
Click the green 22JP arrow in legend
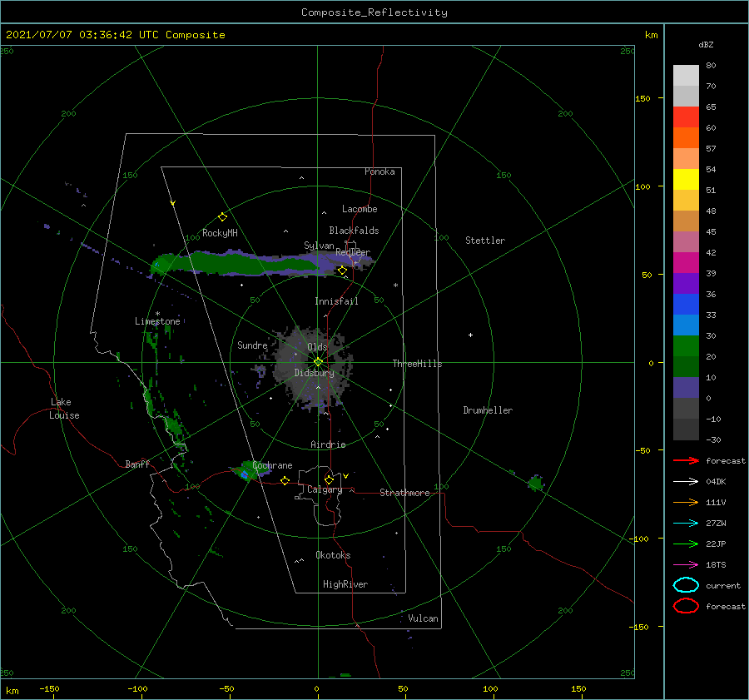[x=686, y=544]
